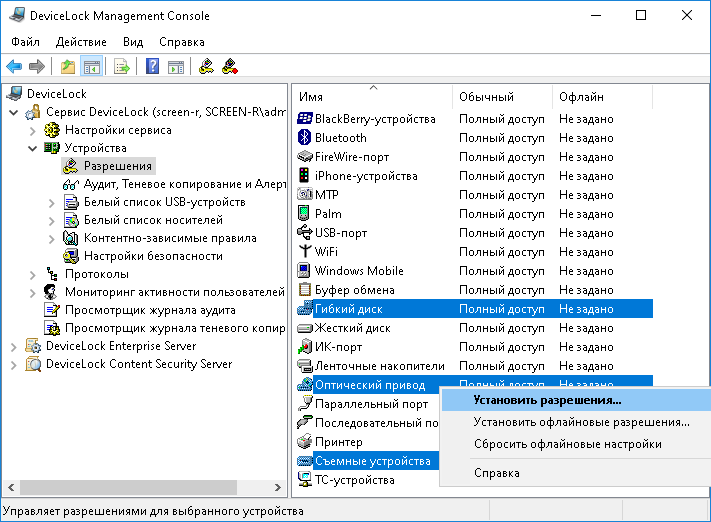The width and height of the screenshot is (711, 522).
Task: Click the Офлайн column header
Action: pyautogui.click(x=600, y=97)
